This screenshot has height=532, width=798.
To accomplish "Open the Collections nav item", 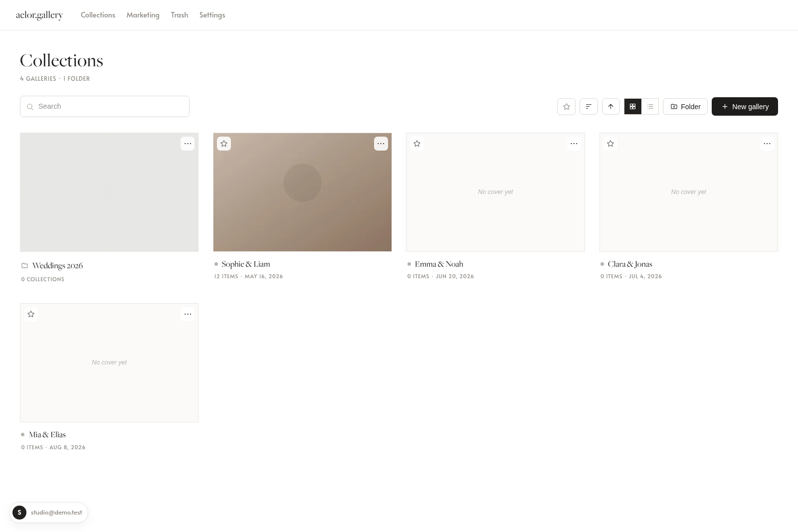I will point(98,15).
